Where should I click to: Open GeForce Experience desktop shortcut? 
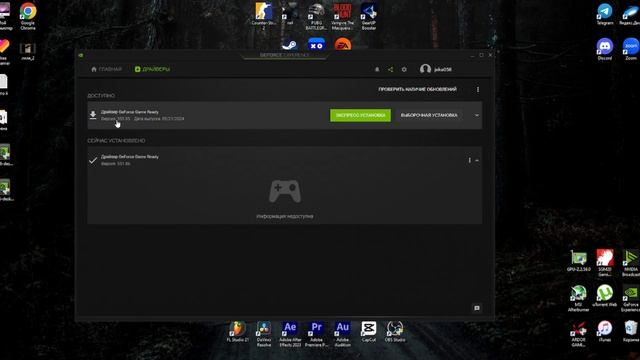tap(631, 298)
